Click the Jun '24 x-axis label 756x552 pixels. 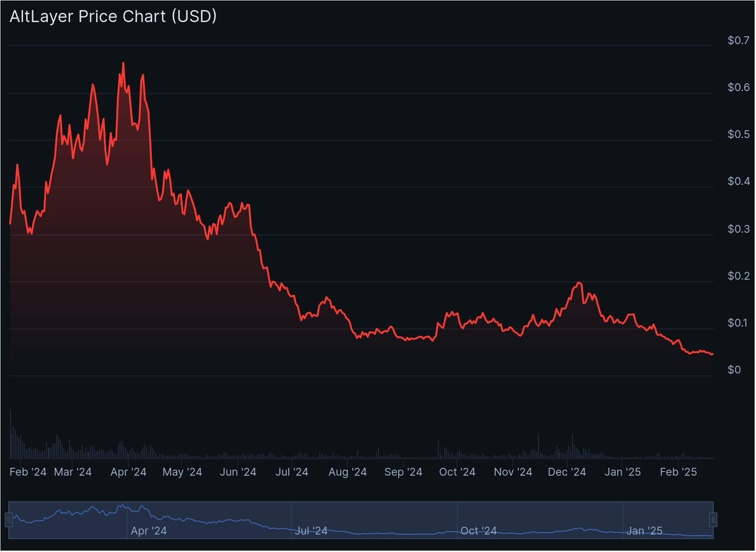(x=238, y=472)
